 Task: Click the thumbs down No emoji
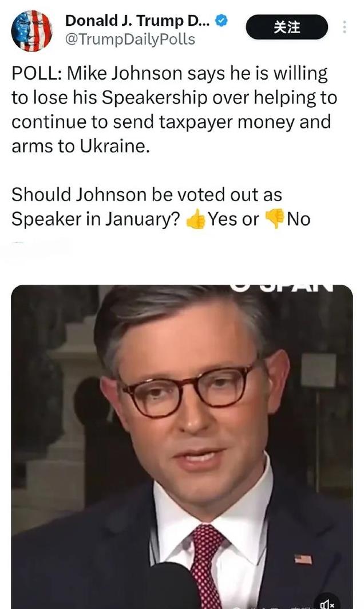pos(274,219)
